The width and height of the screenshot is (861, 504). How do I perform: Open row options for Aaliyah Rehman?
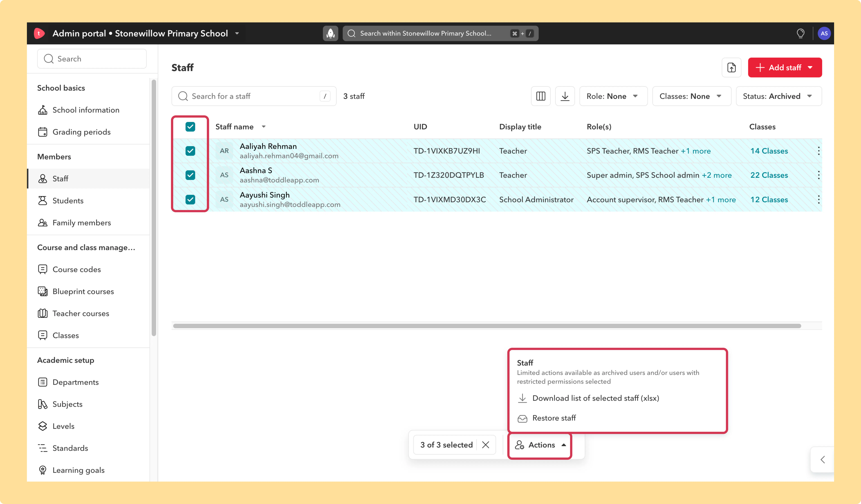tap(819, 151)
